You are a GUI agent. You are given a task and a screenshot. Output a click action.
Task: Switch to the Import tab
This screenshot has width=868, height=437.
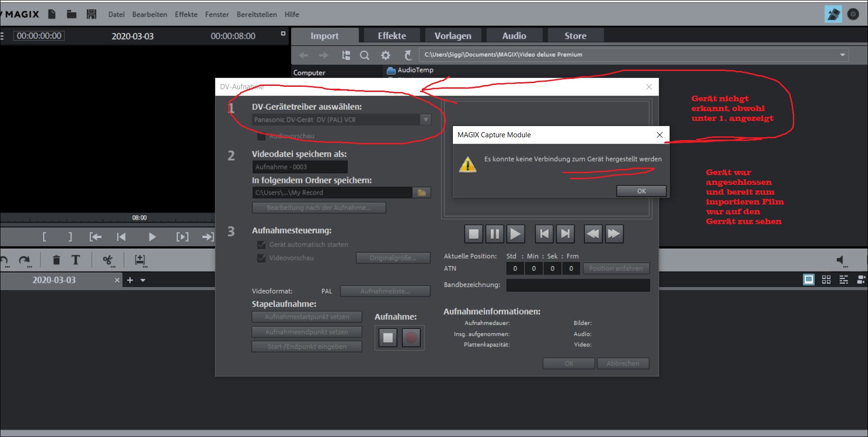[x=325, y=36]
